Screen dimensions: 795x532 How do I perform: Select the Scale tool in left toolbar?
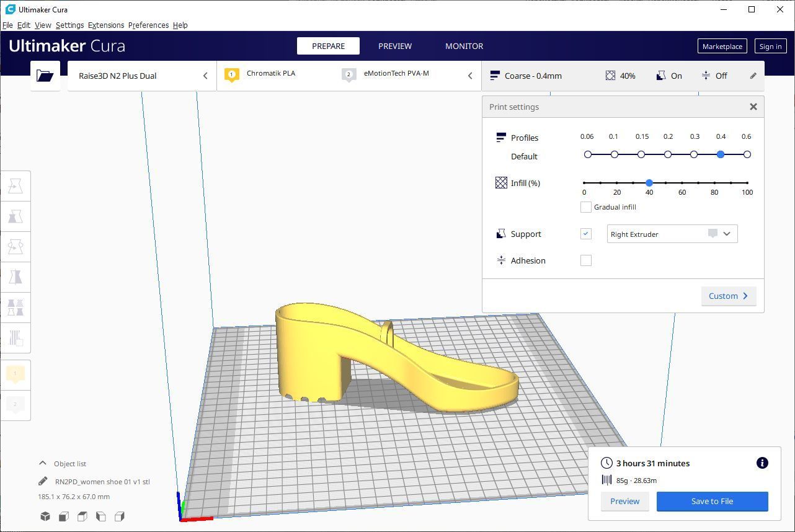16,216
